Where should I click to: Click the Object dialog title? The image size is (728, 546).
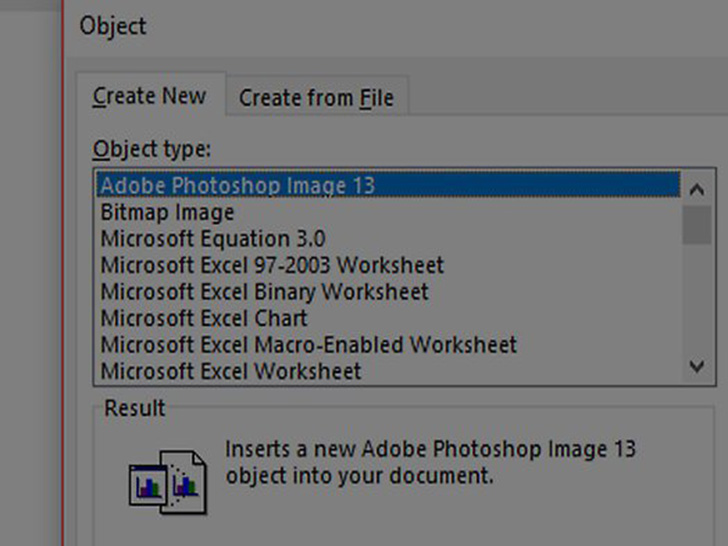(113, 26)
